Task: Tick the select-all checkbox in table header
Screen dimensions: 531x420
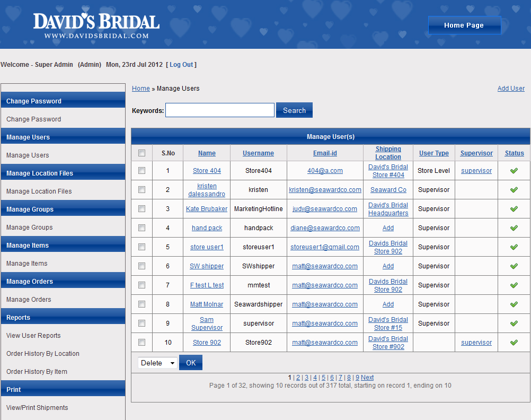Action: coord(141,153)
